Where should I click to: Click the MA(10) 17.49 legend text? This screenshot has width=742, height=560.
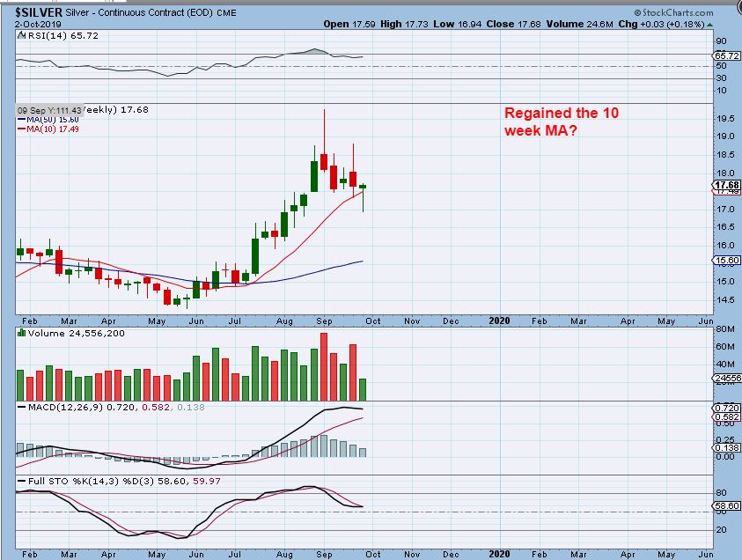(x=53, y=129)
